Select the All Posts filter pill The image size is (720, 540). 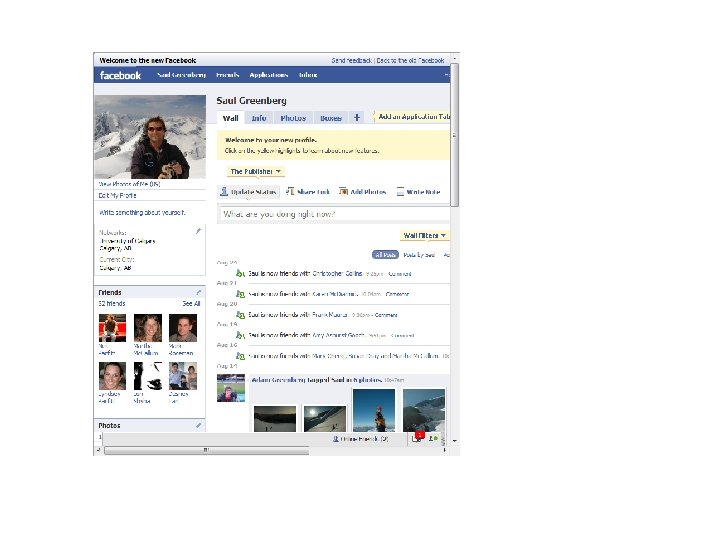[385, 254]
